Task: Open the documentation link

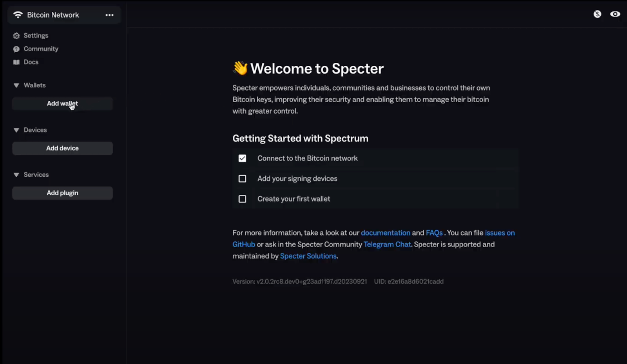Action: tap(386, 233)
